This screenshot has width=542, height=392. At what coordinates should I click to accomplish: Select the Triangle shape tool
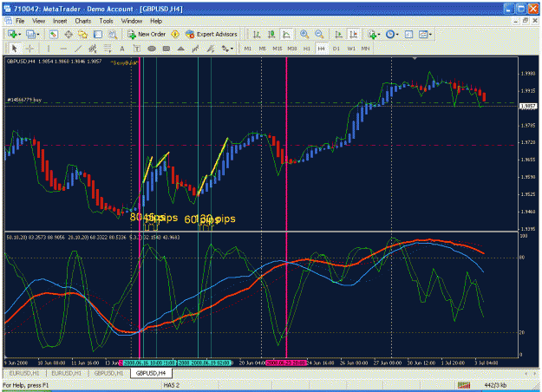(180, 49)
